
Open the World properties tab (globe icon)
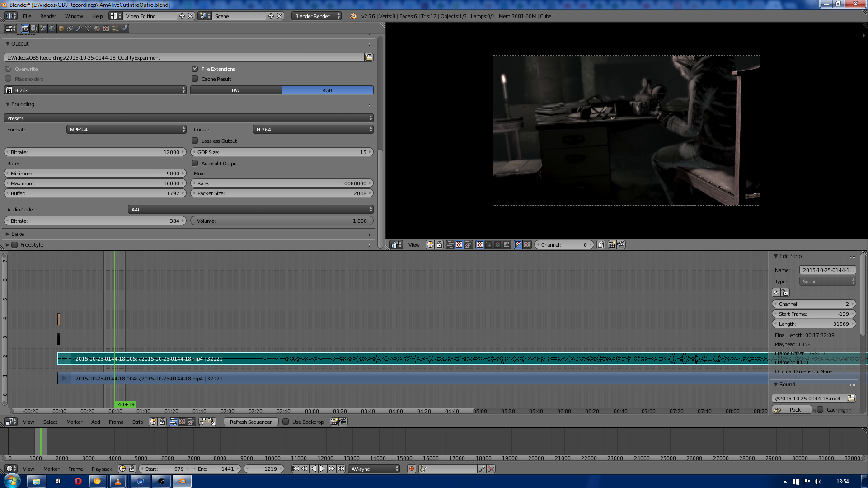[x=52, y=28]
